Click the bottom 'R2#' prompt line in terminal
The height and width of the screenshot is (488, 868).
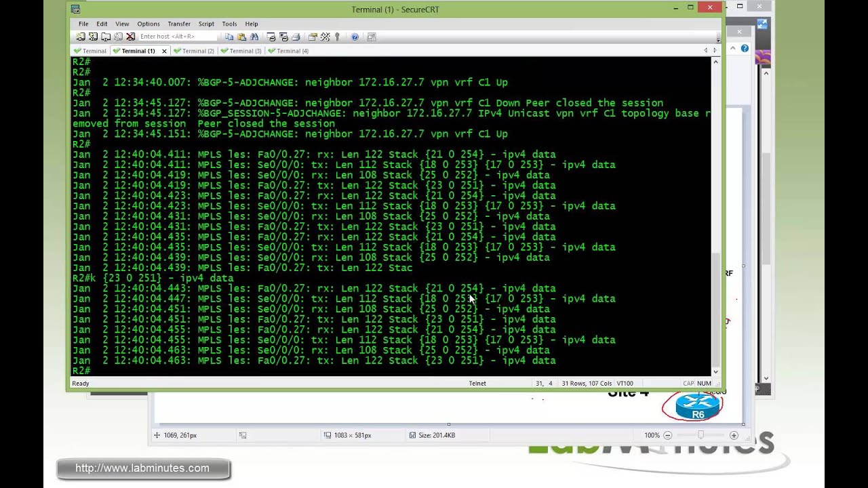tap(81, 371)
